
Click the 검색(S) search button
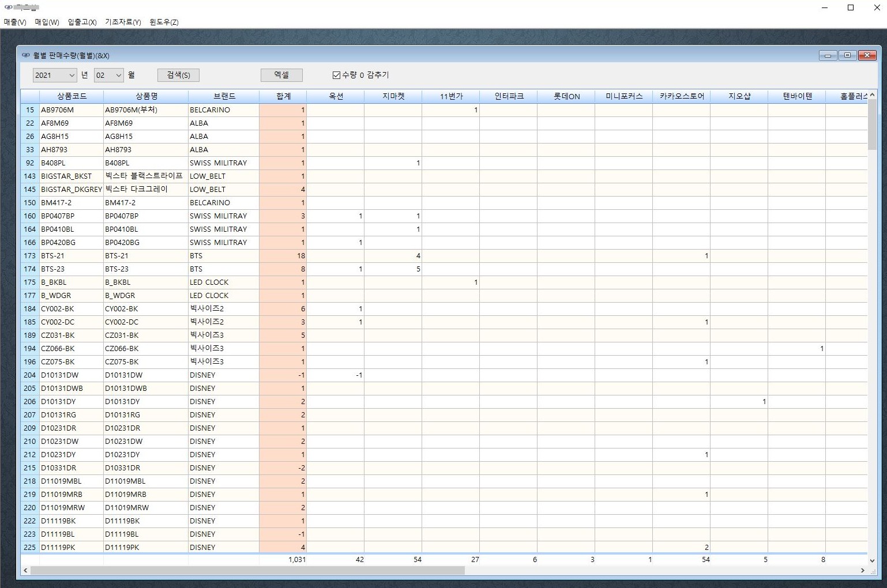tap(178, 75)
